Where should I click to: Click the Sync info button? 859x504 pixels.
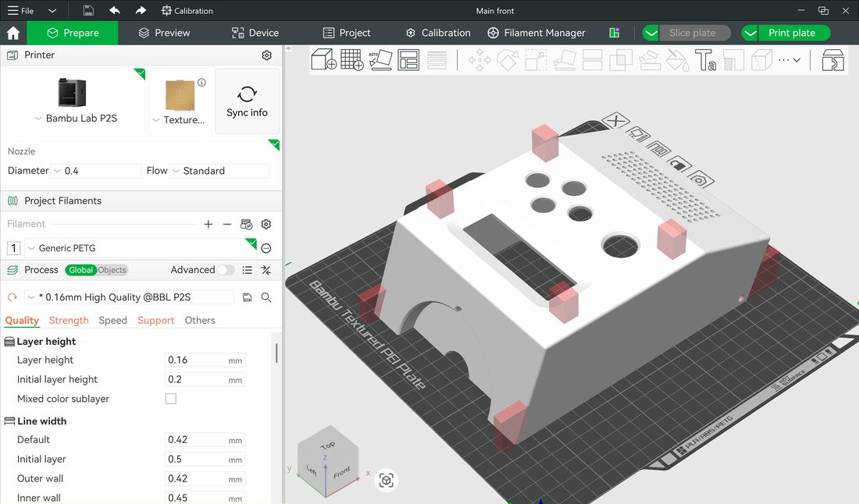247,101
